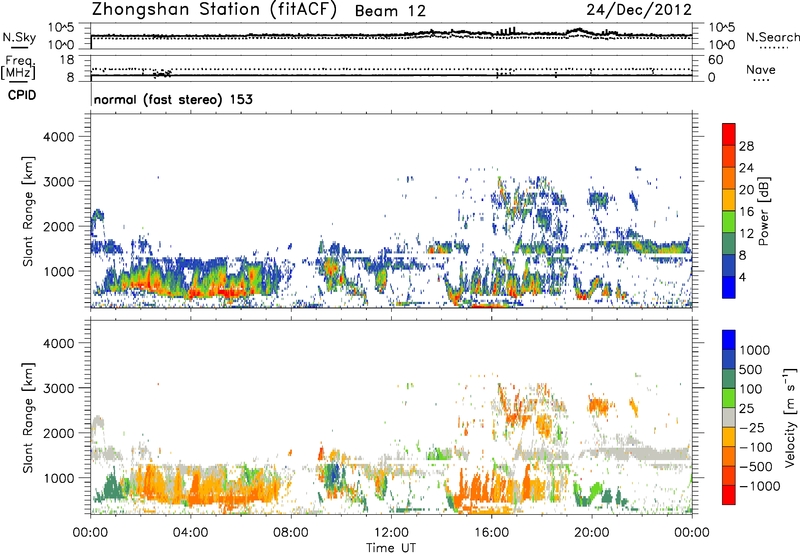Viewport: 800px width, 554px height.
Task: Click the "60" tick on the Nave axis
Action: tap(715, 60)
